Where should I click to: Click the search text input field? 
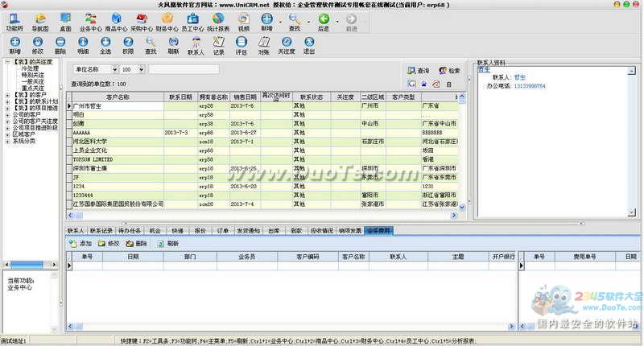coord(184,69)
